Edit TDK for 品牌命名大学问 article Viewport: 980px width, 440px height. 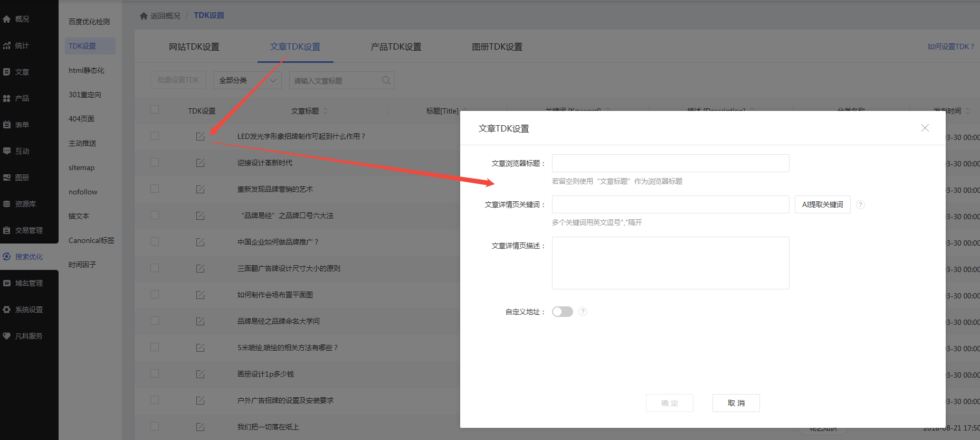point(201,321)
